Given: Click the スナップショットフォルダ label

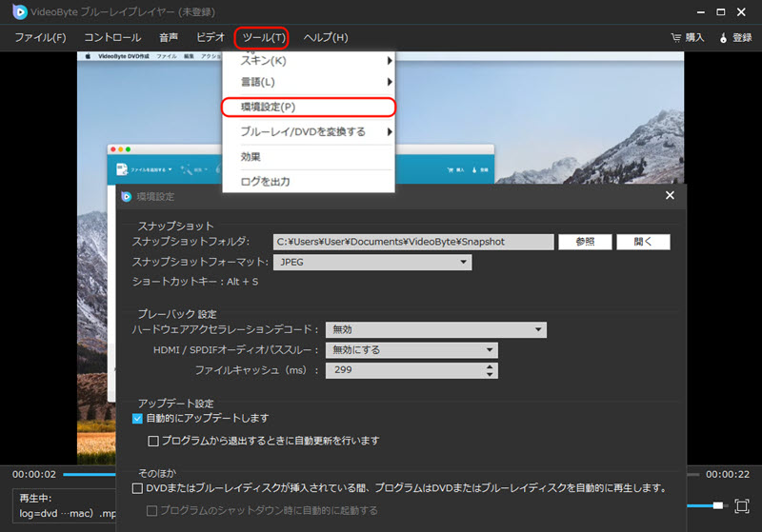Looking at the screenshot, I should pyautogui.click(x=191, y=242).
